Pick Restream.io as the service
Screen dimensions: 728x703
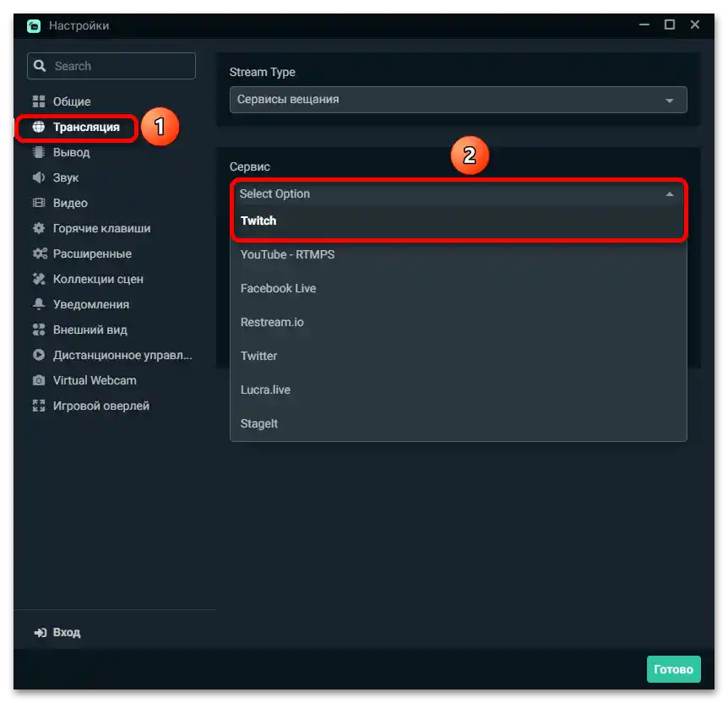coord(458,322)
